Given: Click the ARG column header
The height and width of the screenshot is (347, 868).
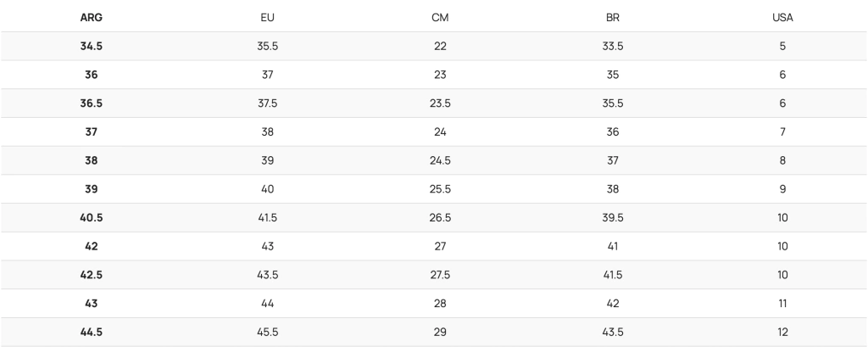Looking at the screenshot, I should click(92, 17).
